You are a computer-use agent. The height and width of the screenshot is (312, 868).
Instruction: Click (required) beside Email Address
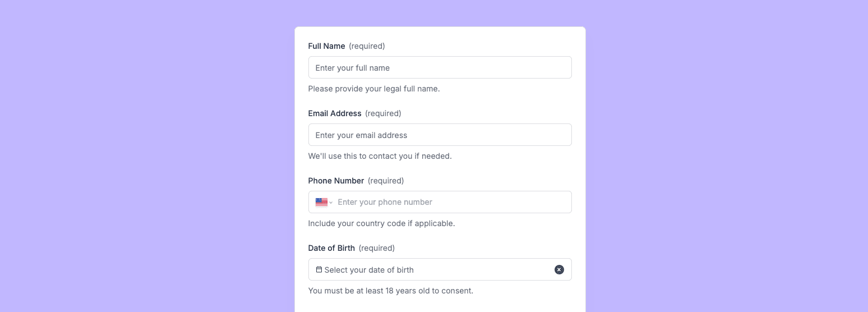coord(383,113)
